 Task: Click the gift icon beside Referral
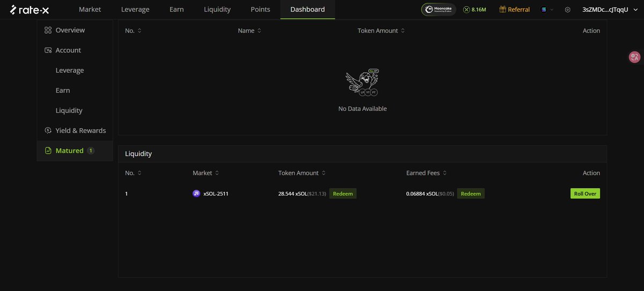click(x=503, y=9)
